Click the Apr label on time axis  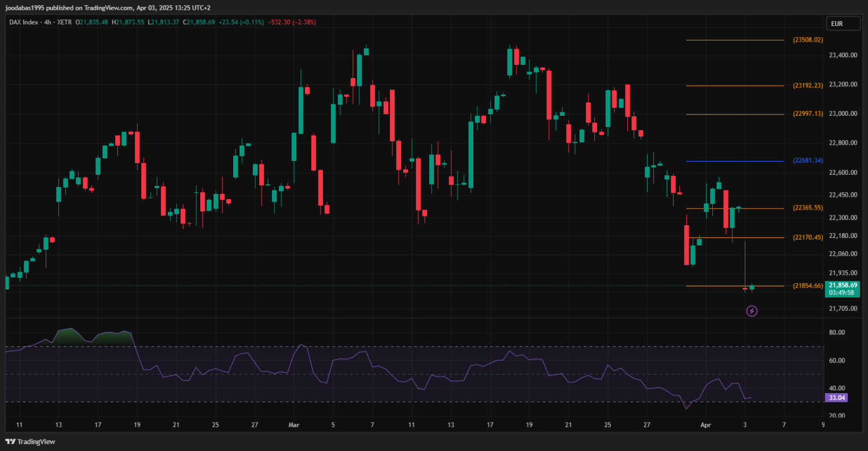point(705,424)
